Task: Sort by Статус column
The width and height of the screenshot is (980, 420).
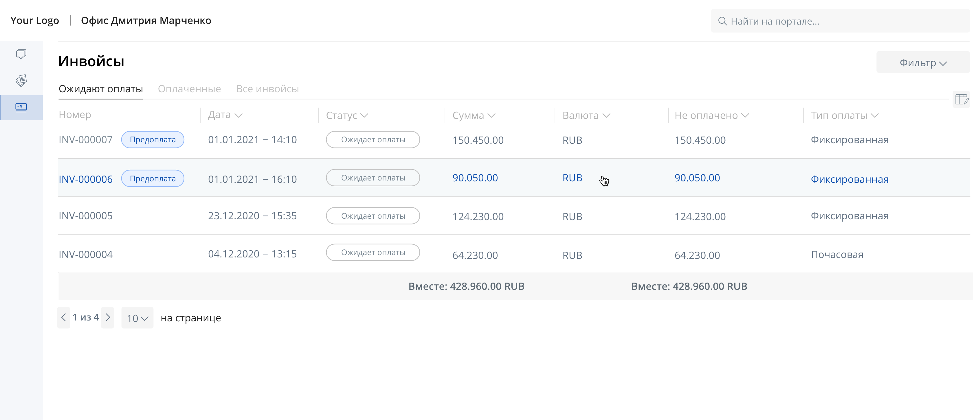Action: [x=347, y=115]
